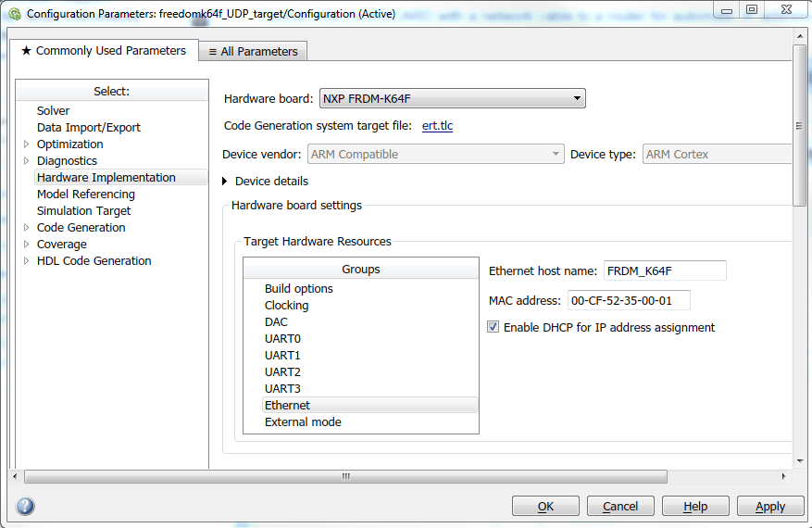The image size is (812, 528).
Task: Expand the HDL Code Generation node
Action: pyautogui.click(x=27, y=260)
